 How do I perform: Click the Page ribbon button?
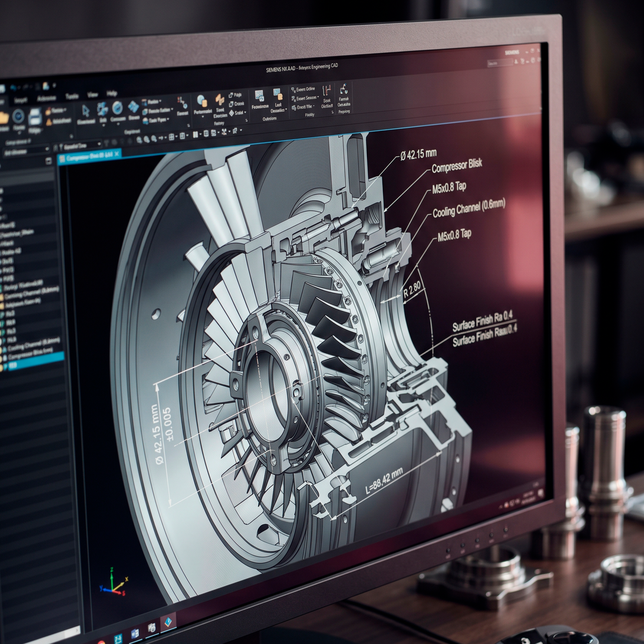pyautogui.click(x=235, y=95)
